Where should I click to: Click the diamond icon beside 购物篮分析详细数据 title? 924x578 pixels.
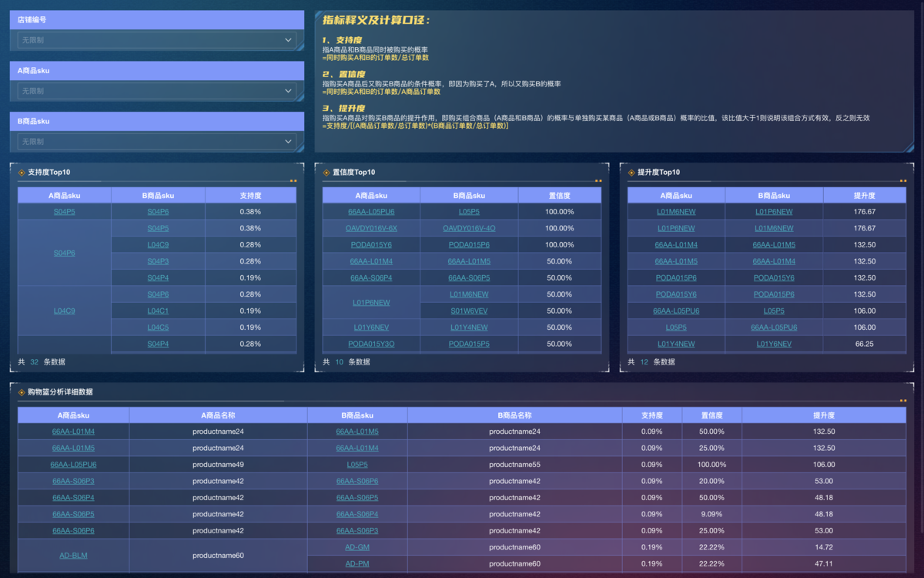pos(22,392)
